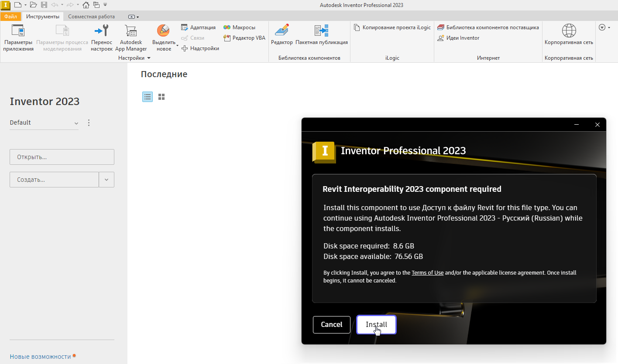Click the Redo arrow in quick access toolbar

(x=71, y=5)
